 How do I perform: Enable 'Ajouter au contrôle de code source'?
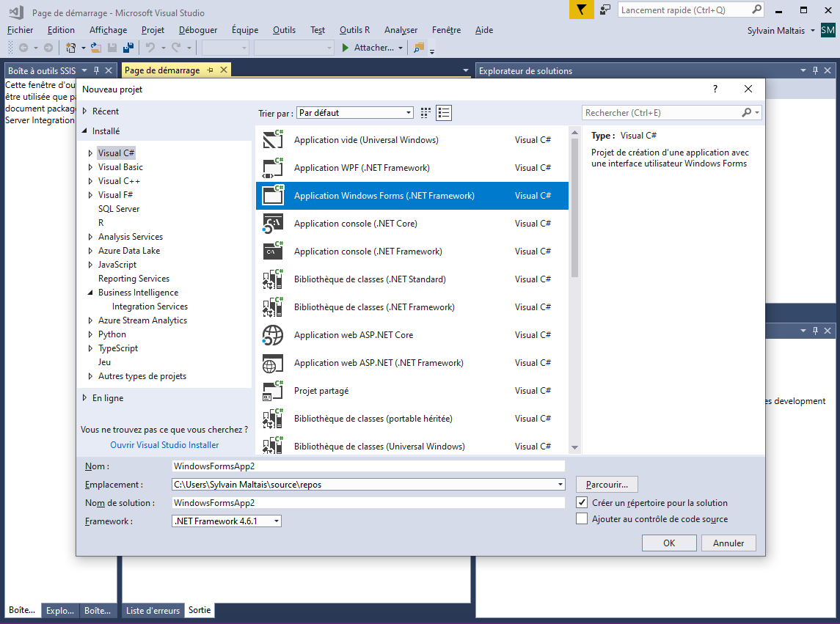click(582, 518)
